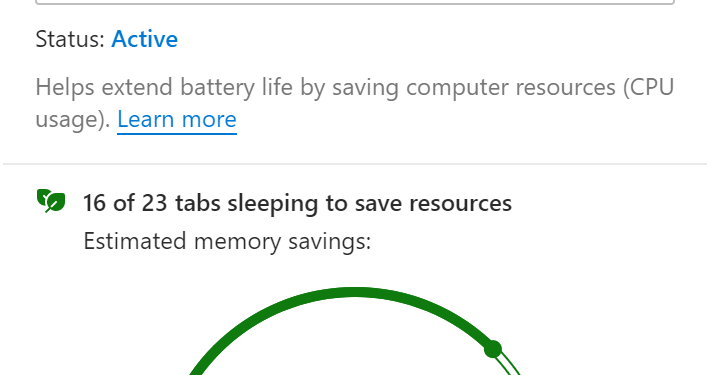Click the word "sleeping" in the heading
The width and height of the screenshot is (714, 375).
(x=273, y=204)
